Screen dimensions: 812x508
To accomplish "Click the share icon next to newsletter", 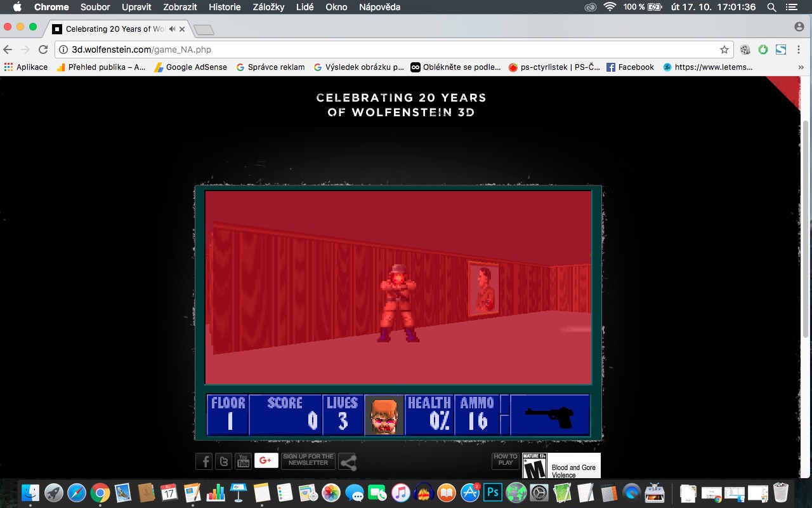I will coord(348,462).
